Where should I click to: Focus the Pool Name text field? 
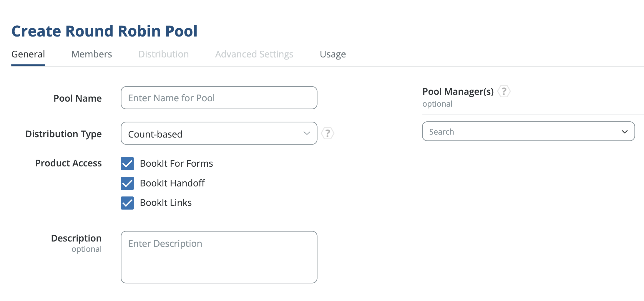pyautogui.click(x=219, y=98)
